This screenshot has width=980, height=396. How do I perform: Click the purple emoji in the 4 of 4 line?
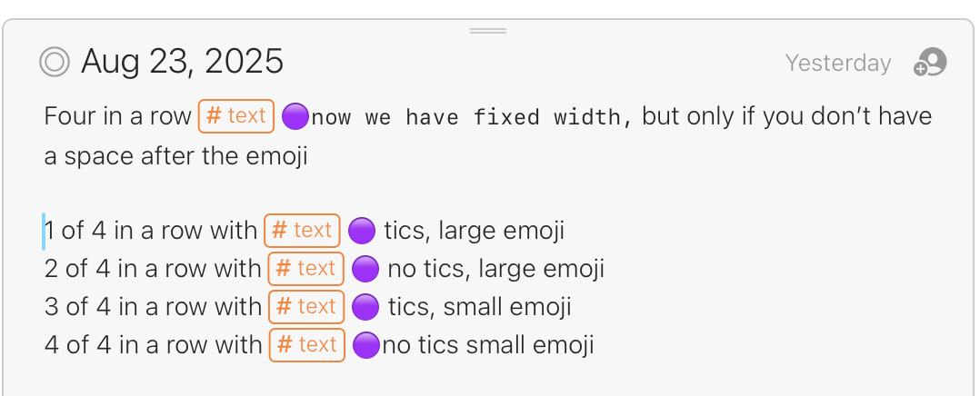click(366, 345)
